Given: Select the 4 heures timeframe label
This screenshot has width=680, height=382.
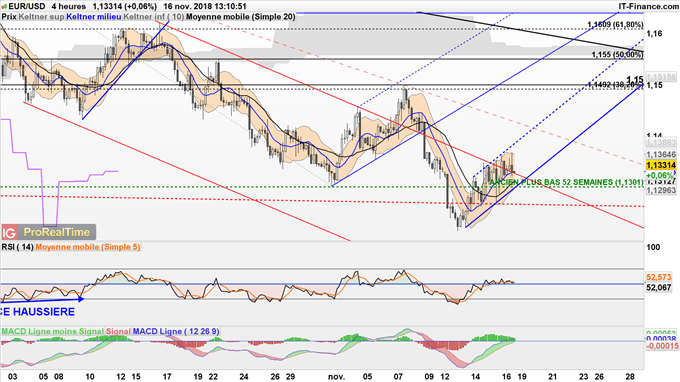Looking at the screenshot, I should pyautogui.click(x=69, y=7).
